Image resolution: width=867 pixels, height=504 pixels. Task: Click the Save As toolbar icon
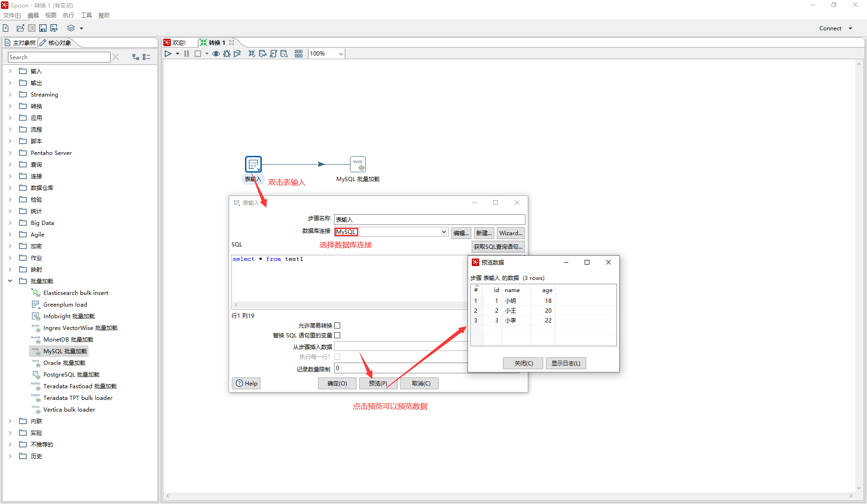pos(54,28)
